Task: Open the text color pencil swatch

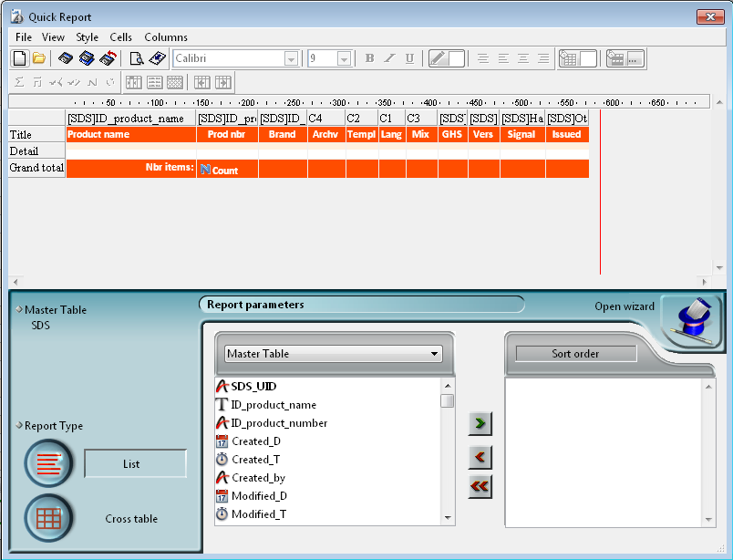Action: 447,58
